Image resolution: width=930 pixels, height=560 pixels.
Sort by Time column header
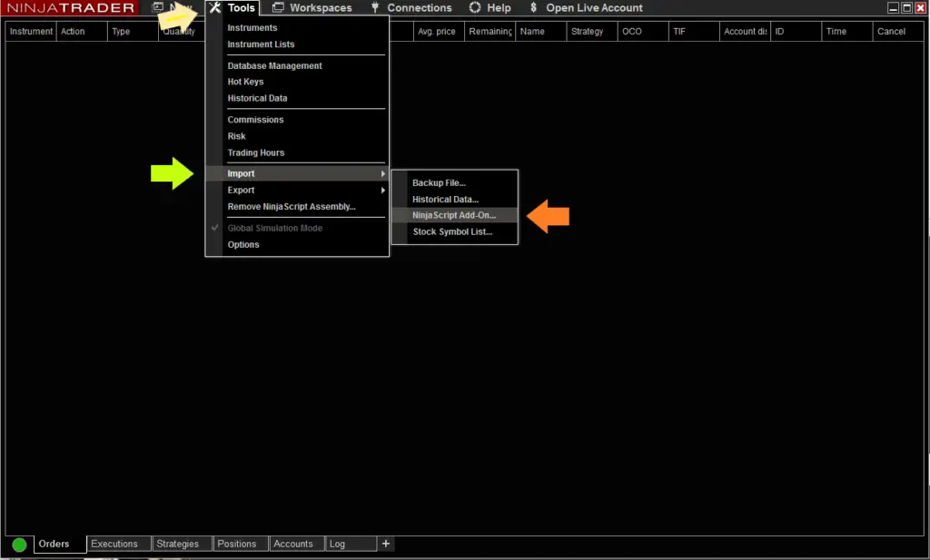coord(847,32)
